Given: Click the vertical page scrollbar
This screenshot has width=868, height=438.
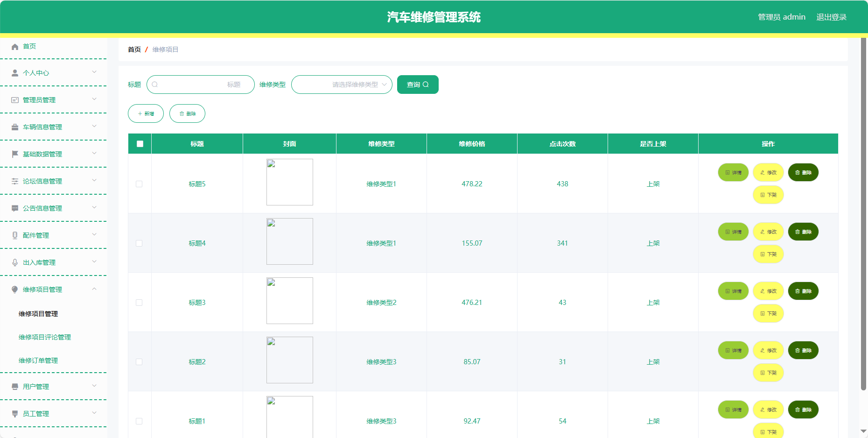Looking at the screenshot, I should 863,213.
